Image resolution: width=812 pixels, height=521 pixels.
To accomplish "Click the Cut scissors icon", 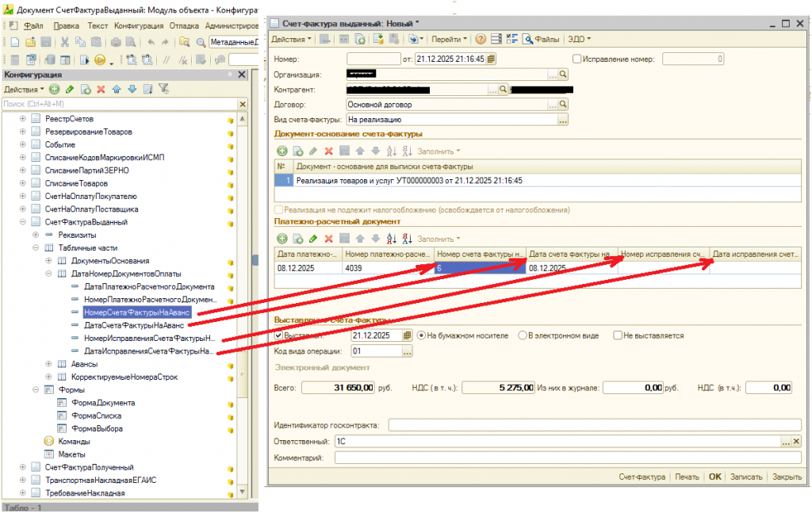I will tap(65, 42).
